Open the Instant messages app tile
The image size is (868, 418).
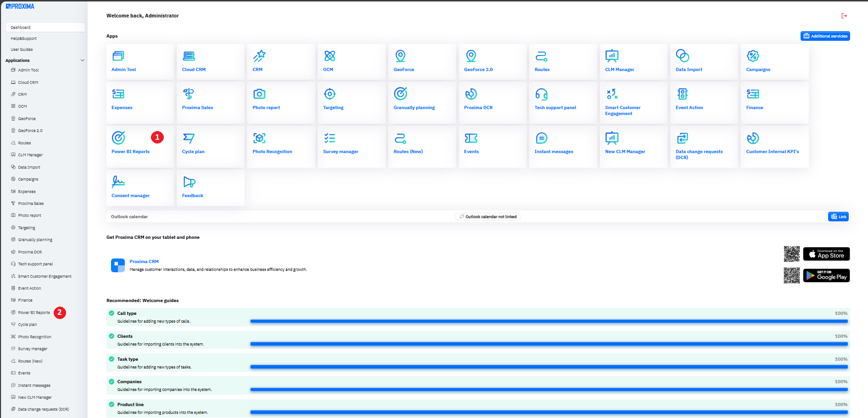(x=563, y=146)
